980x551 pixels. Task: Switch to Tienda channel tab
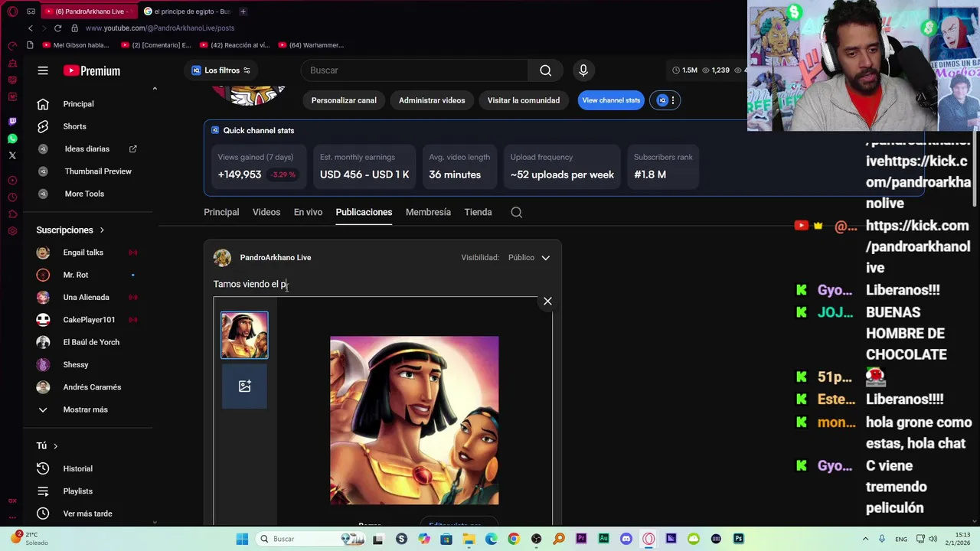478,212
